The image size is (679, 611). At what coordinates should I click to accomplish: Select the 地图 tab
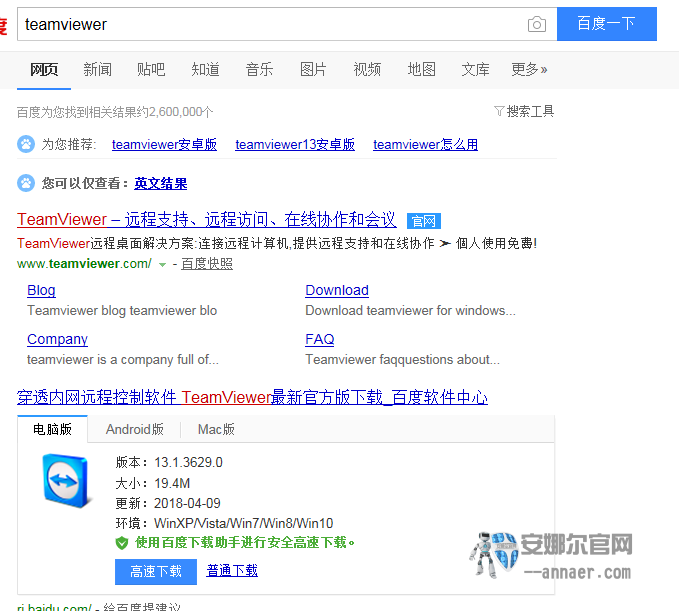tap(421, 69)
